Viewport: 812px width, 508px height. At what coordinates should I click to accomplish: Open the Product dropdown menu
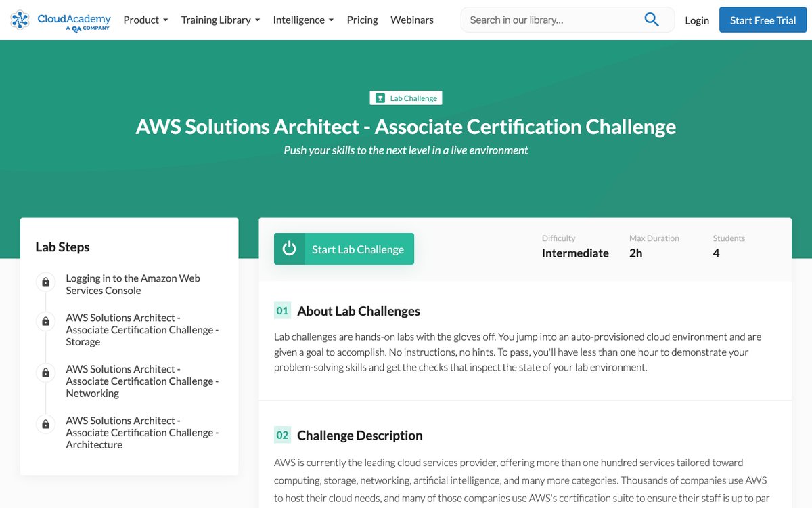click(145, 20)
